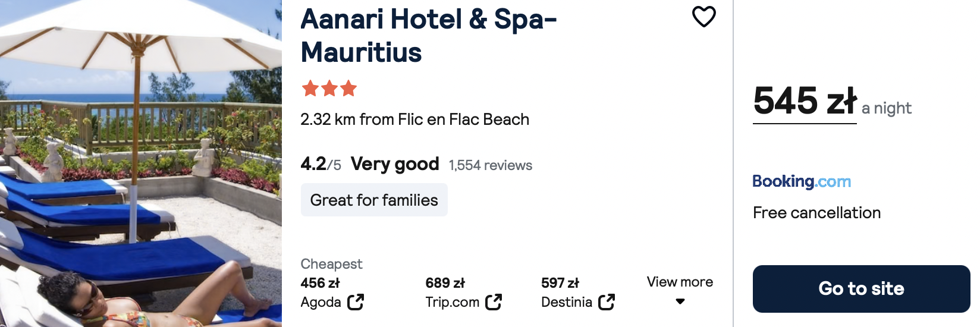Click the Booking.com logo
Image resolution: width=980 pixels, height=327 pixels.
coord(802,181)
